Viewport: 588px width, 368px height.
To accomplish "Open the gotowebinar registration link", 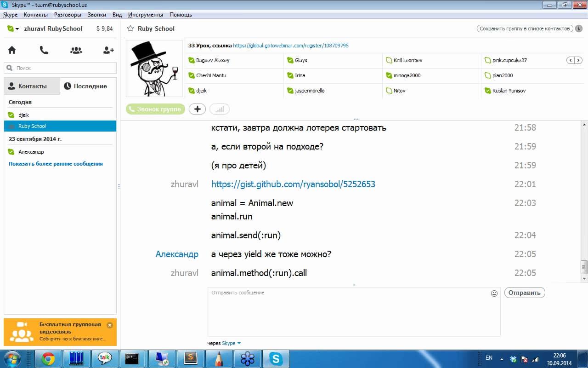I will click(x=291, y=46).
